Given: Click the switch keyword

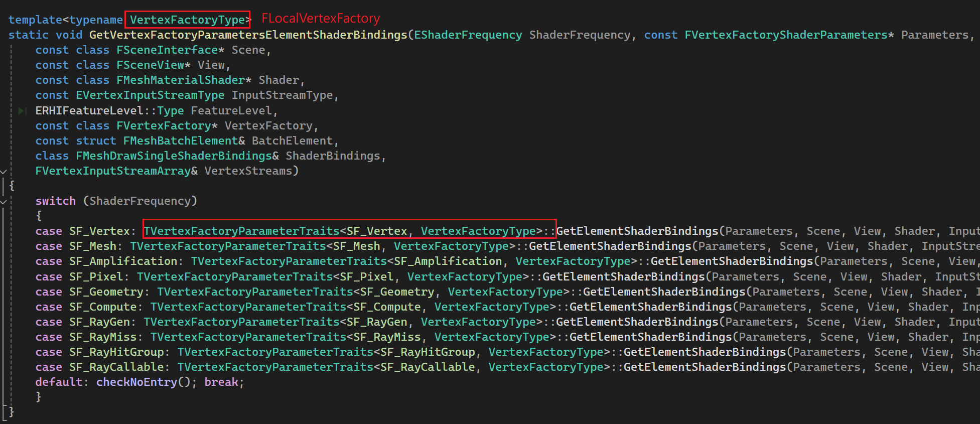Looking at the screenshot, I should coord(55,201).
